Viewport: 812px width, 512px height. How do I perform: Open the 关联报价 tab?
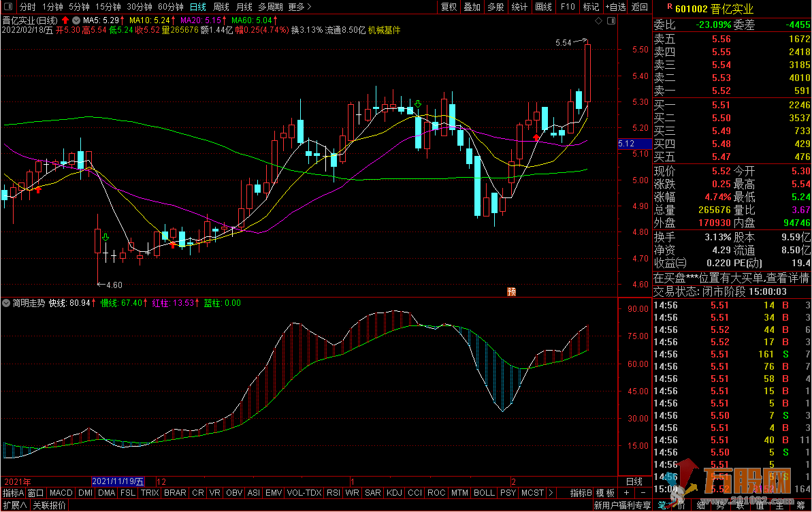[x=49, y=505]
